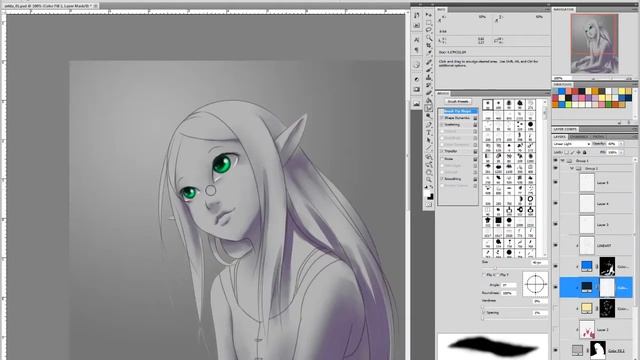The image size is (640, 360).
Task: Show Layer 2 by enabling its eye
Action: coord(556,329)
